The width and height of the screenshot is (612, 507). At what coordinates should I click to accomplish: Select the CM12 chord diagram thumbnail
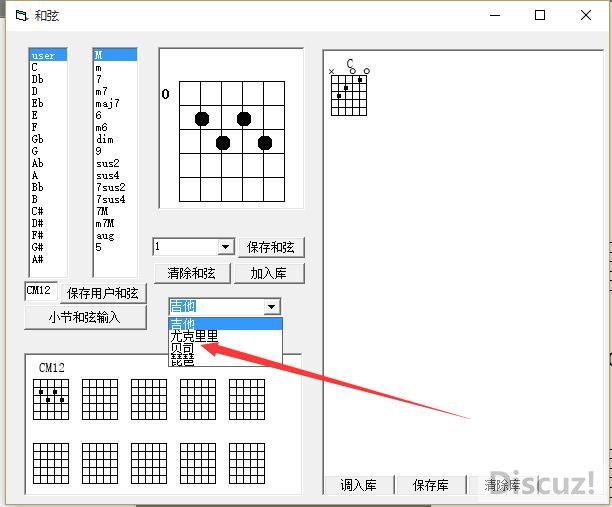point(51,398)
